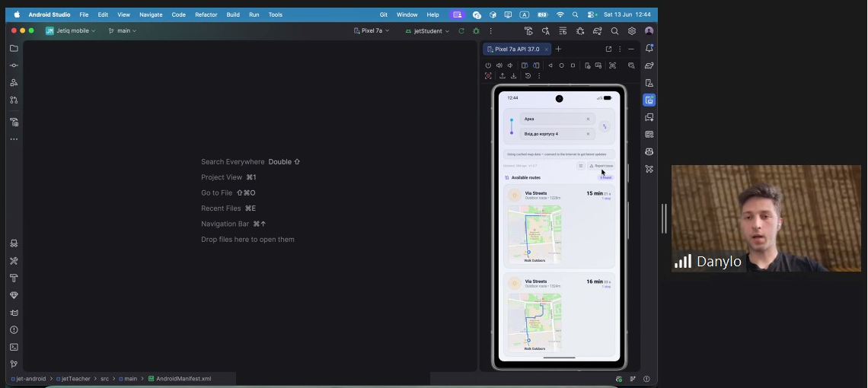
Task: Clear the Арка origin field
Action: tap(588, 119)
